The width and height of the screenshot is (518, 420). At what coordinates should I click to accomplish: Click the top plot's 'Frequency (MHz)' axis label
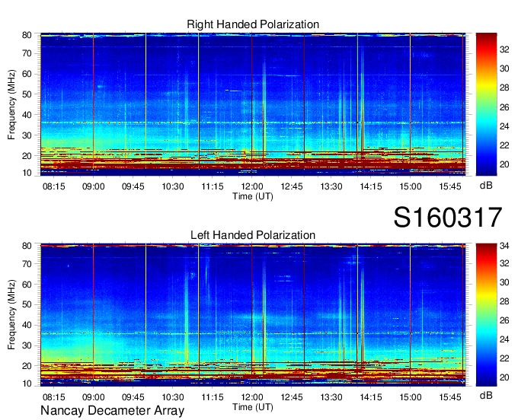[x=11, y=104]
